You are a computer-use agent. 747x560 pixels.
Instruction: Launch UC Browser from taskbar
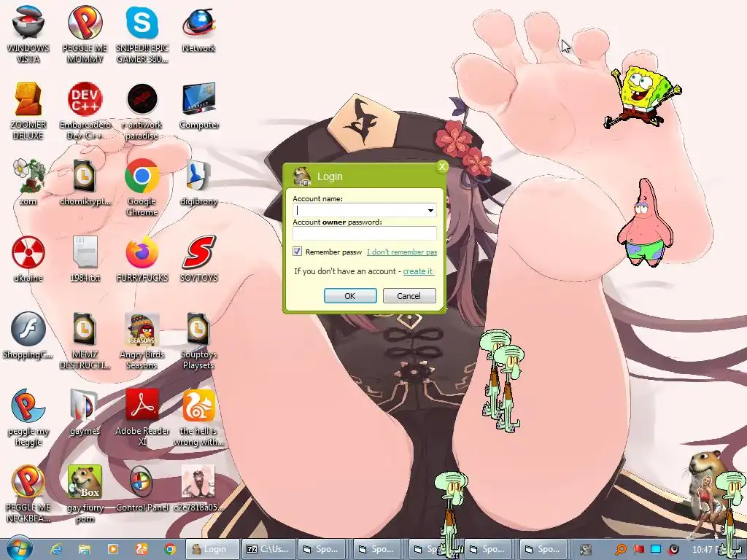(142, 549)
